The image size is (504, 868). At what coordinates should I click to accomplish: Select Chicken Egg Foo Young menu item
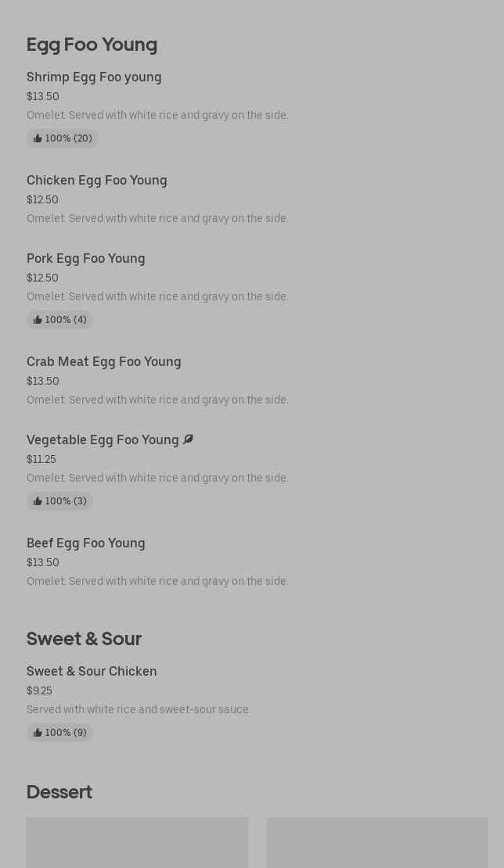pyautogui.click(x=97, y=180)
